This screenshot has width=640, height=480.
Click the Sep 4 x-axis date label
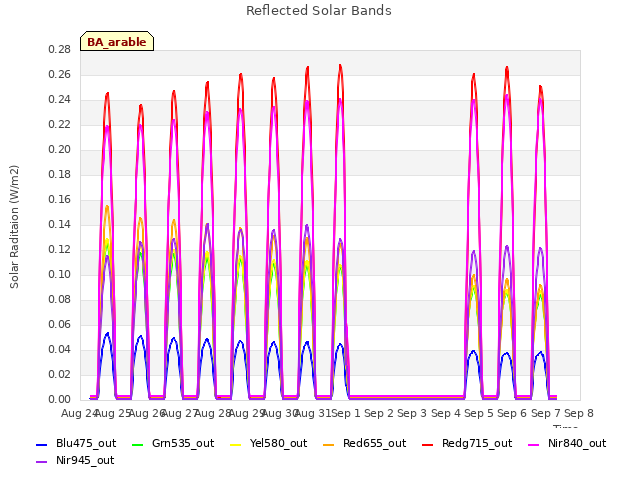(446, 413)
